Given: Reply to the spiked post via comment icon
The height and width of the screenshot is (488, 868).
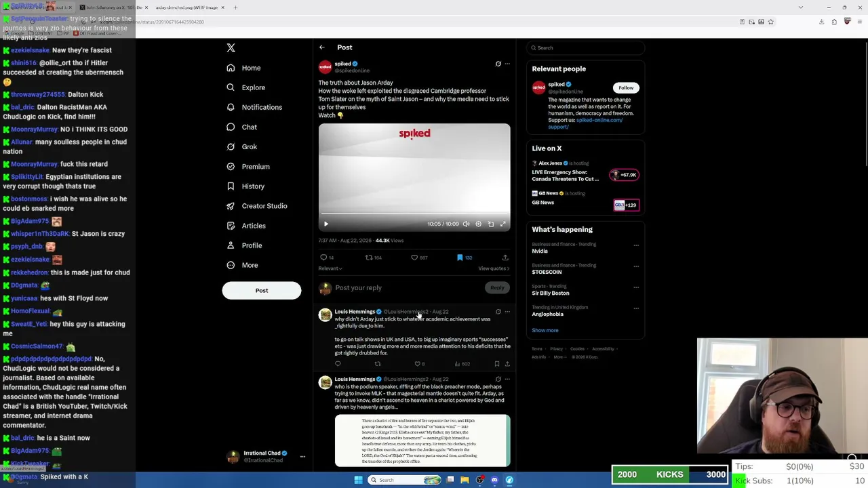Looking at the screenshot, I should [x=323, y=258].
